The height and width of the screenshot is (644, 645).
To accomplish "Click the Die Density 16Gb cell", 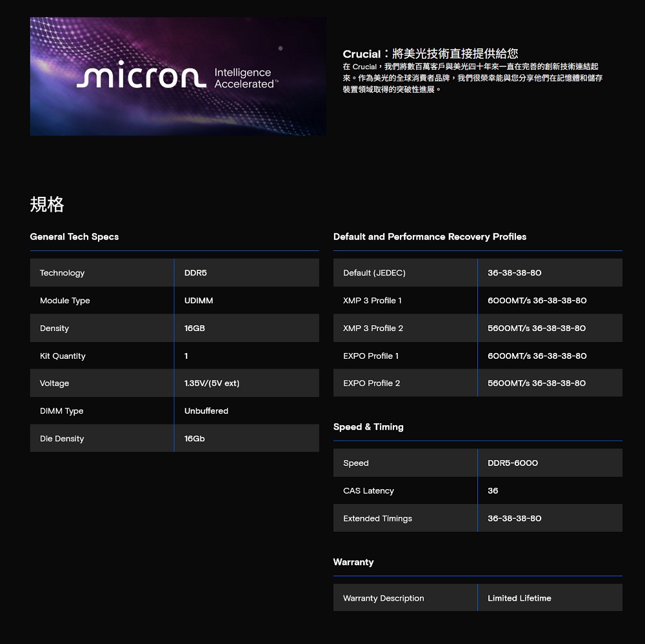I will (192, 438).
